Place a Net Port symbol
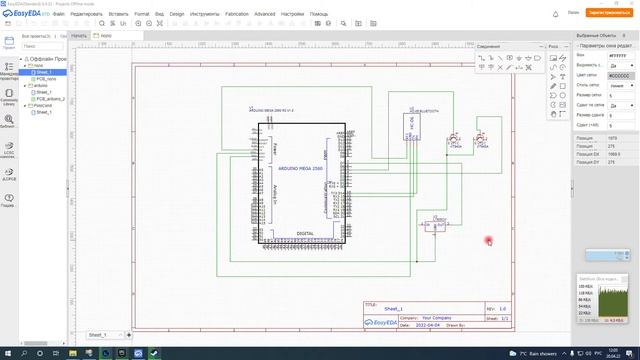This screenshot has height=360, width=640. coord(538,58)
